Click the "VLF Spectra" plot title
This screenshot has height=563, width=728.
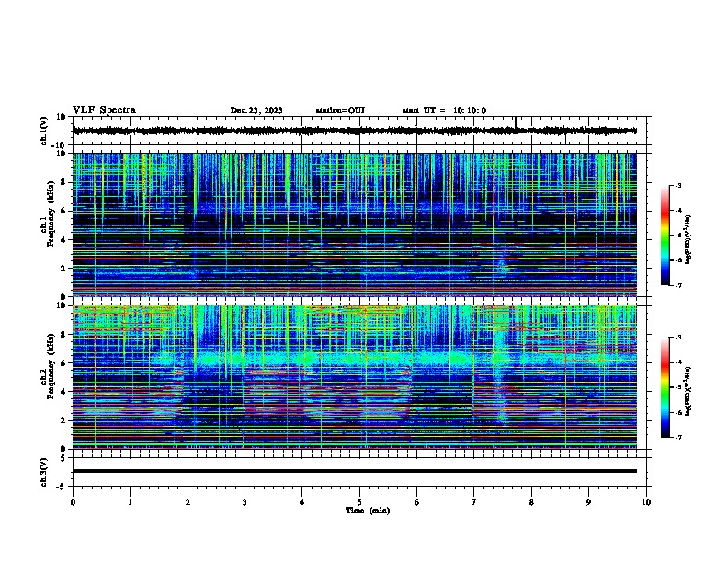[104, 109]
